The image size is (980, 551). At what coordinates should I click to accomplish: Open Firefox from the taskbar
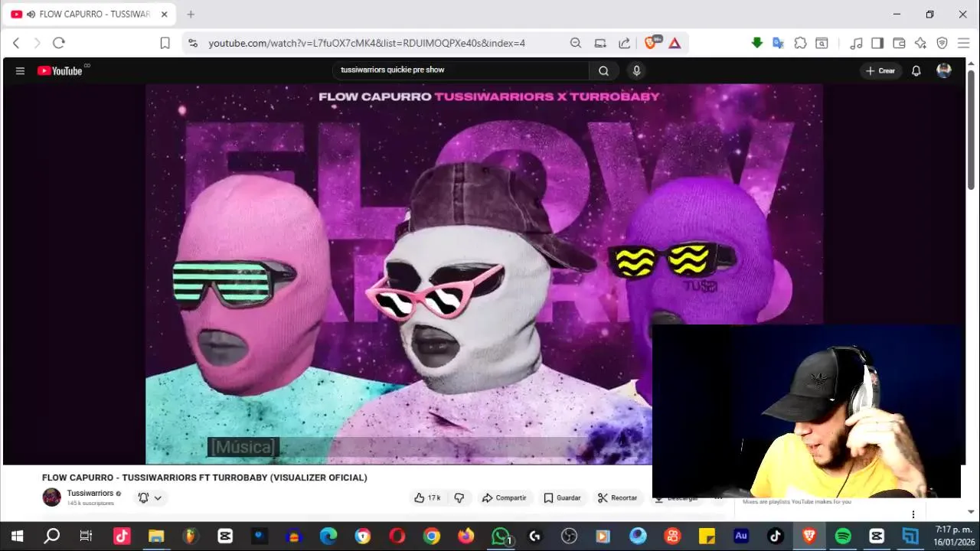click(466, 536)
